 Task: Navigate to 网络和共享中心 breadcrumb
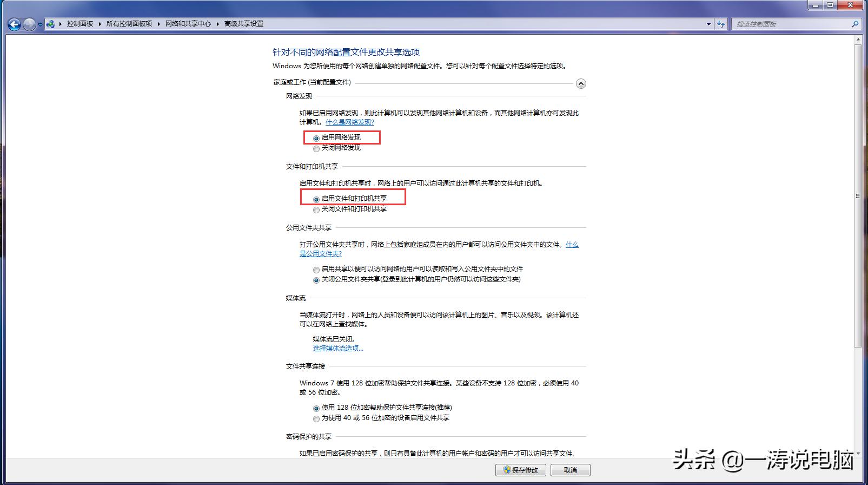click(x=188, y=24)
